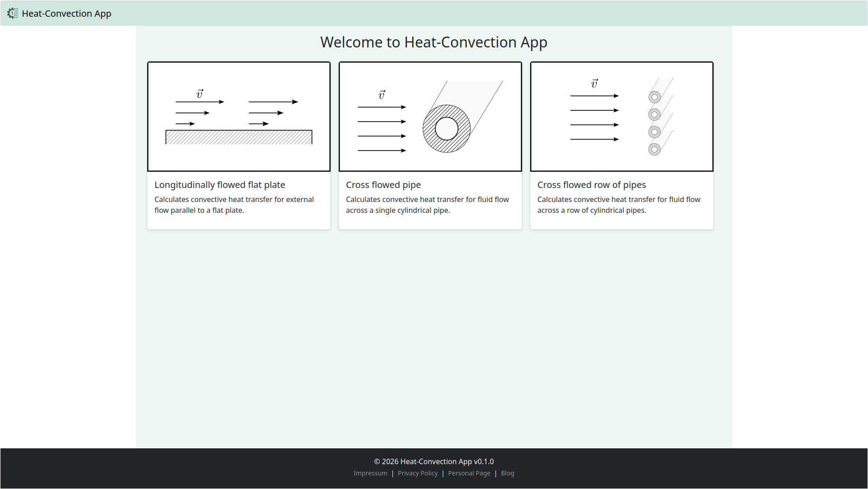Viewport: 868px width, 489px height.
Task: Open the Privacy Policy footer link
Action: coord(418,473)
